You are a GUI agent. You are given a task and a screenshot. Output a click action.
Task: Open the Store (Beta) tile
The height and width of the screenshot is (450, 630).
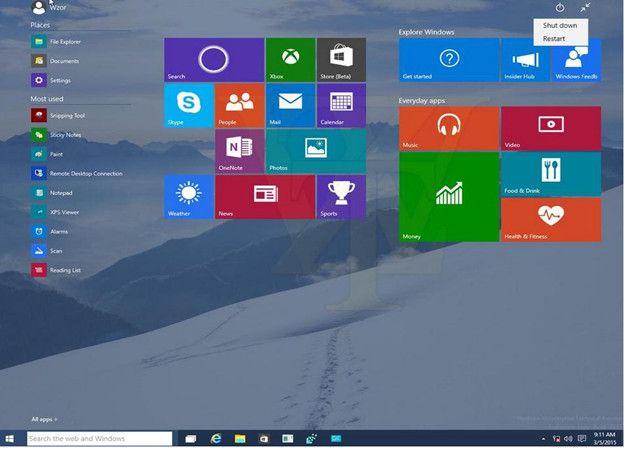tap(341, 60)
